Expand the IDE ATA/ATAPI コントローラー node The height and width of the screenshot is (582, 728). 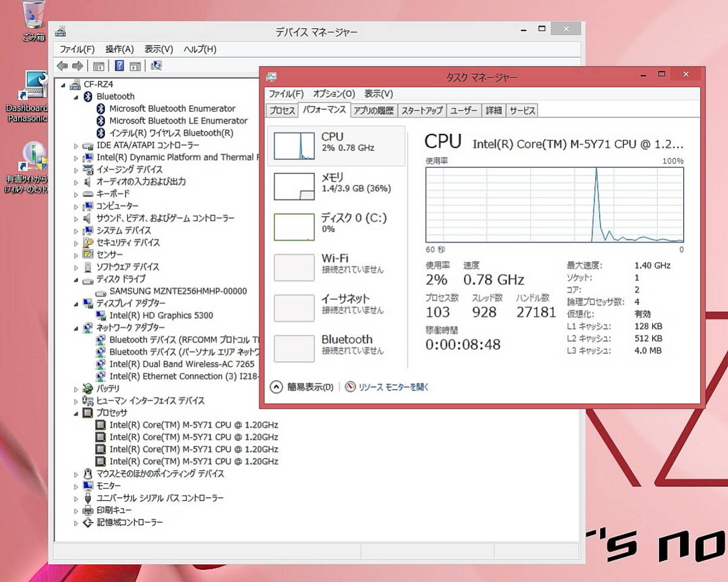pos(76,145)
